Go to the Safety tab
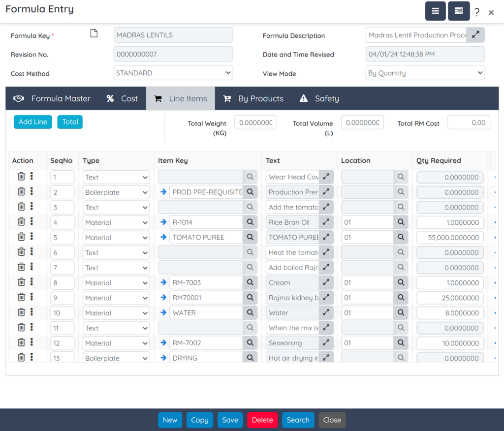The height and width of the screenshot is (431, 504). pos(319,98)
